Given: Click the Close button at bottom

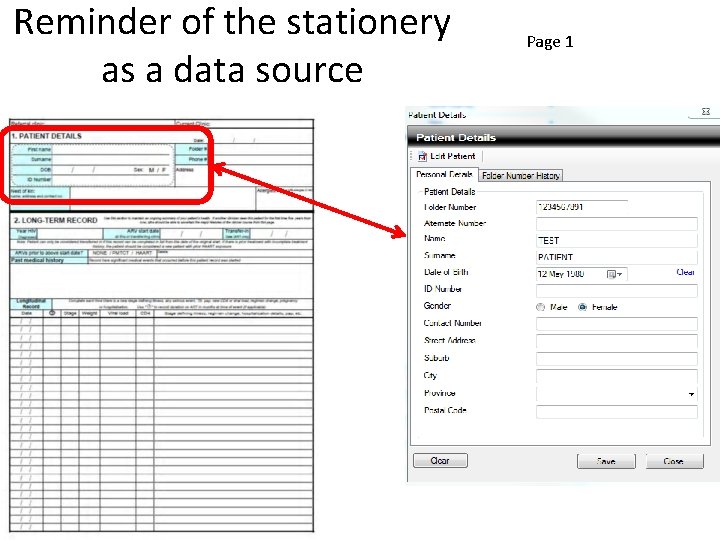Looking at the screenshot, I should (x=674, y=461).
